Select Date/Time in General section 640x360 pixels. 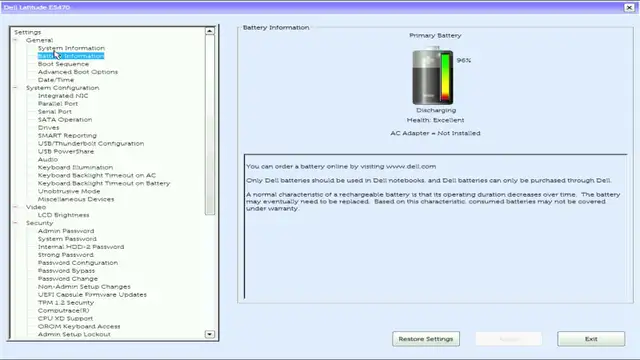pyautogui.click(x=56, y=80)
